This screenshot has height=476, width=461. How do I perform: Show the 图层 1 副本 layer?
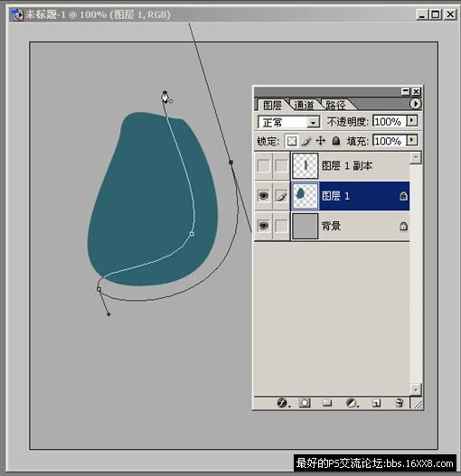pyautogui.click(x=263, y=166)
